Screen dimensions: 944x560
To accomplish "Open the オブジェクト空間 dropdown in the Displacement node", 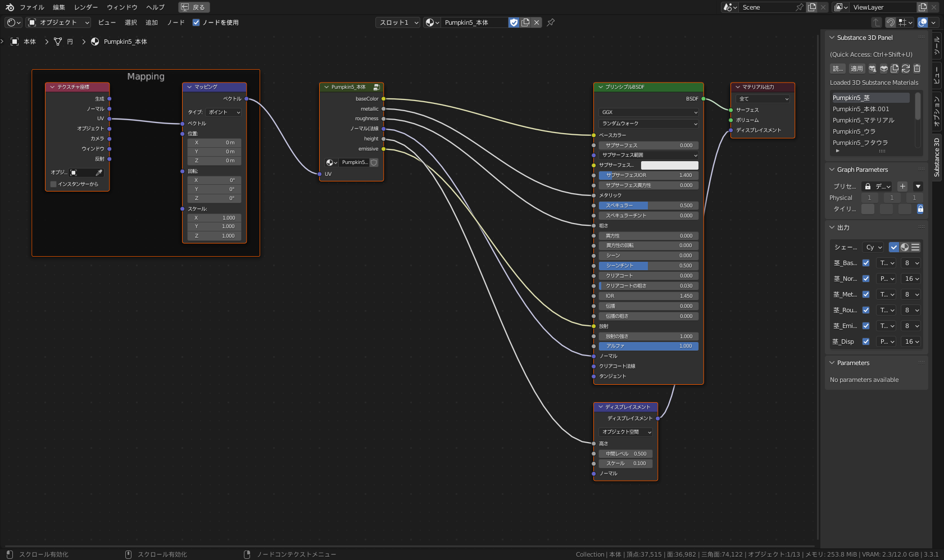I will [x=625, y=432].
